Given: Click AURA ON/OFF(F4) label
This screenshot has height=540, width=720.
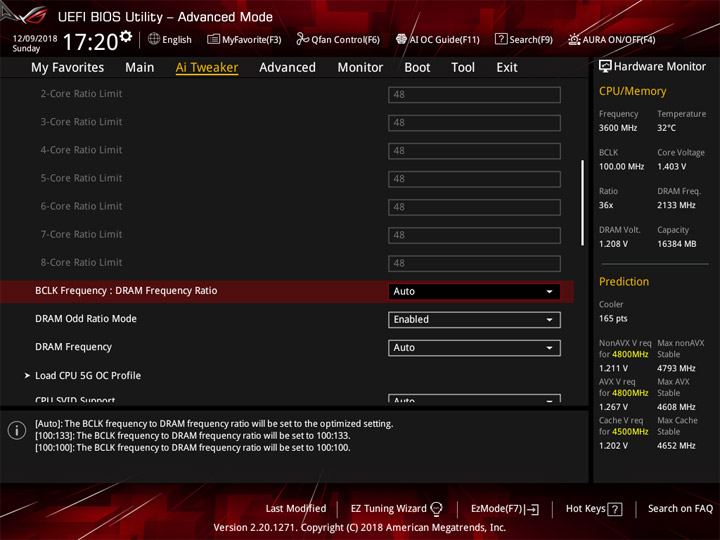Looking at the screenshot, I should (619, 39).
